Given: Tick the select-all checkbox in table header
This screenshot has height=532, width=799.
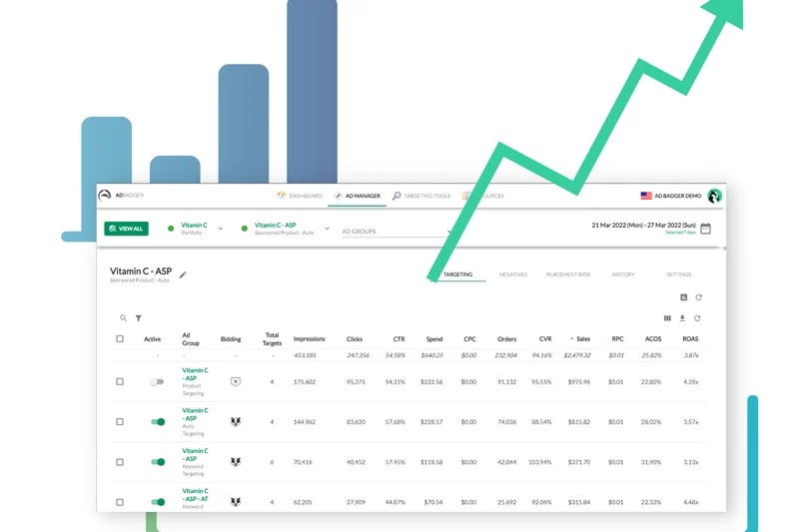Looking at the screenshot, I should tap(120, 338).
